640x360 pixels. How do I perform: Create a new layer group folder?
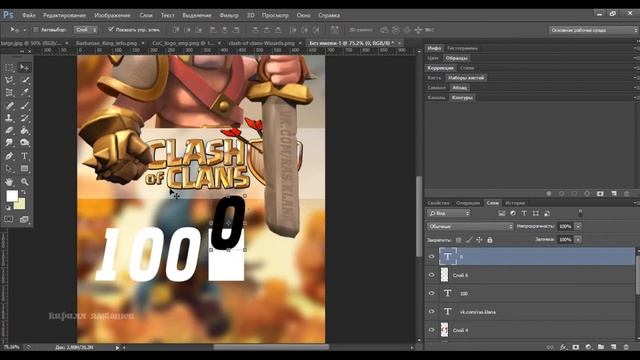pyautogui.click(x=601, y=347)
